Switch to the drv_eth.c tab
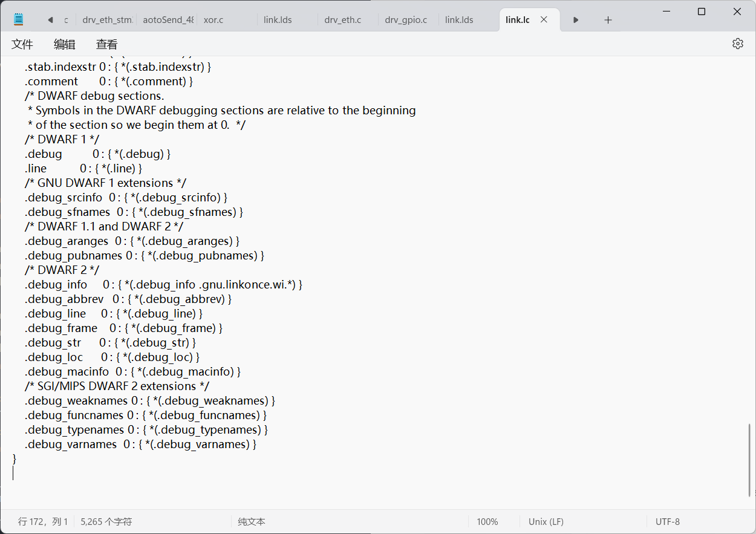756x534 pixels. (342, 19)
